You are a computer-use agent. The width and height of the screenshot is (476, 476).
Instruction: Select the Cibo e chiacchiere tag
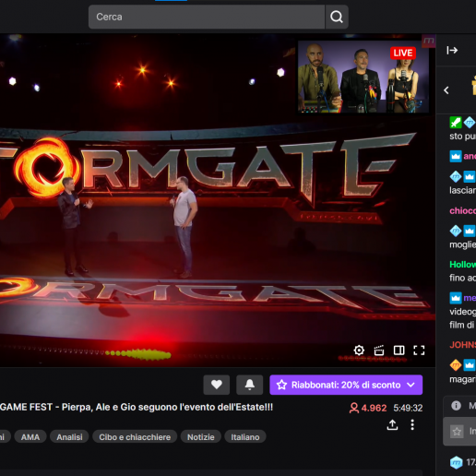(135, 437)
